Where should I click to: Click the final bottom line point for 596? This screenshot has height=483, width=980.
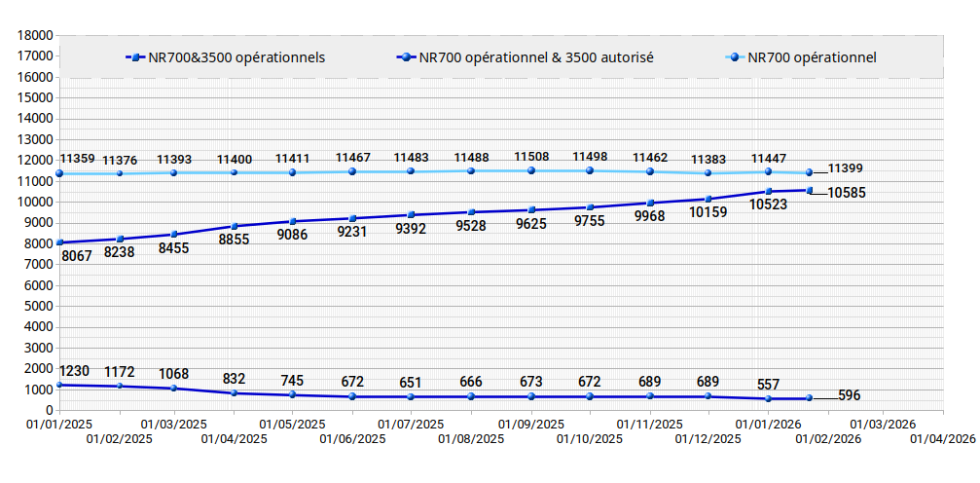[x=809, y=398]
